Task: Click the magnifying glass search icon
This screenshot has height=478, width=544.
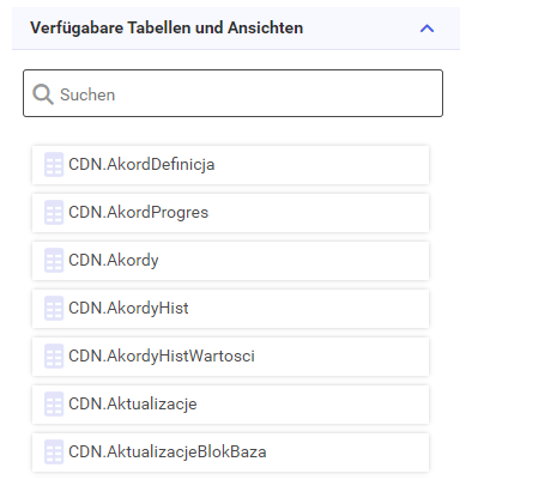Action: point(43,94)
